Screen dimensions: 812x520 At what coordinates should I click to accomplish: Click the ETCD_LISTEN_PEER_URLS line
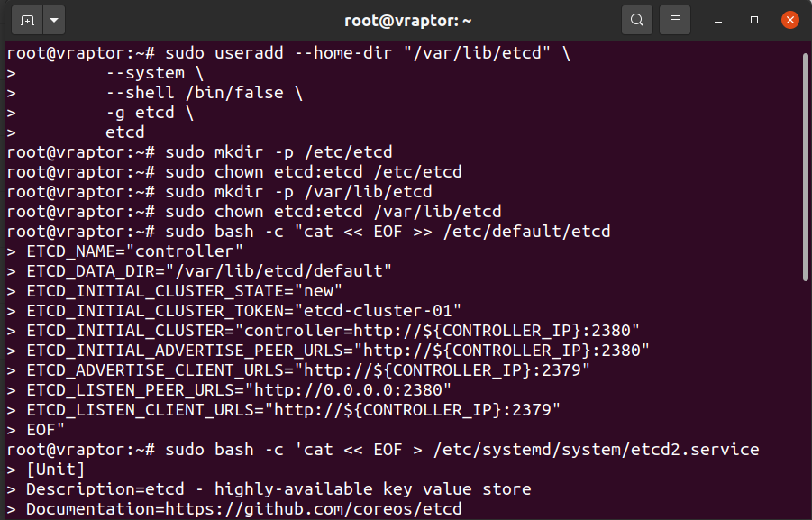239,390
